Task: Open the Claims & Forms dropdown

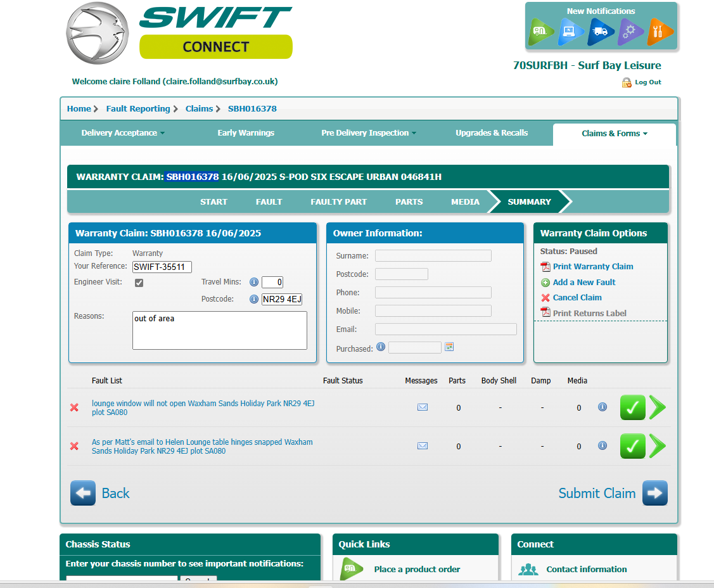Action: tap(614, 134)
